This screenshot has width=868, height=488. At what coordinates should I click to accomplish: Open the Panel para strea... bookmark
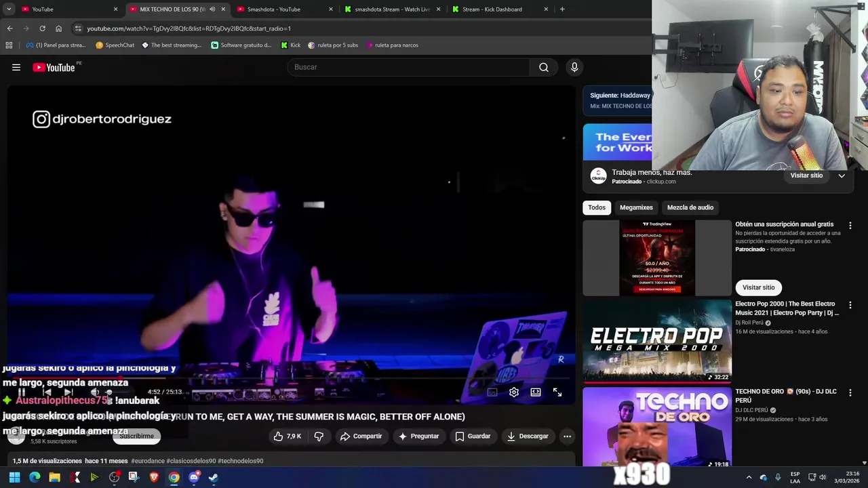(x=56, y=45)
